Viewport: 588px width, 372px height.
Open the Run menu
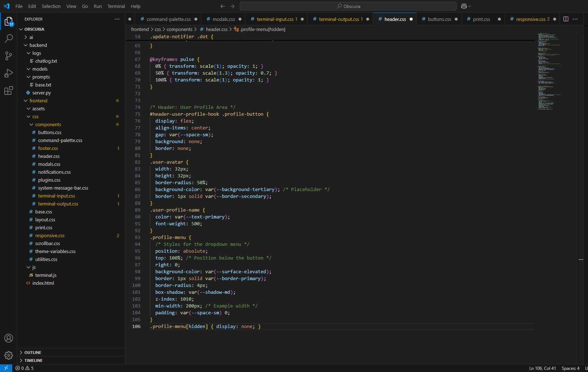click(98, 6)
